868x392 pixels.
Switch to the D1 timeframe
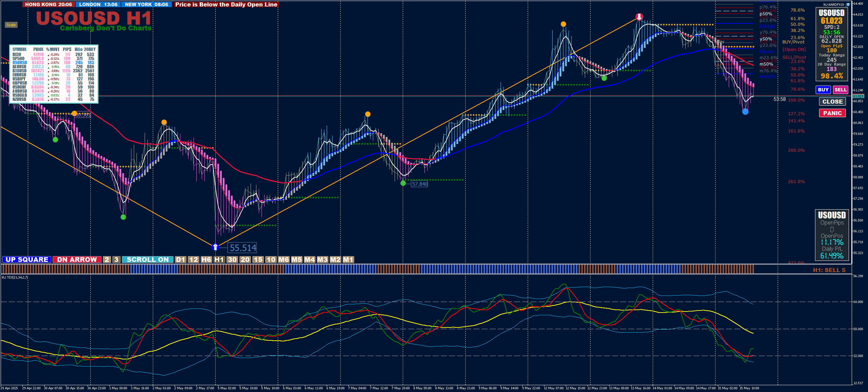point(180,260)
